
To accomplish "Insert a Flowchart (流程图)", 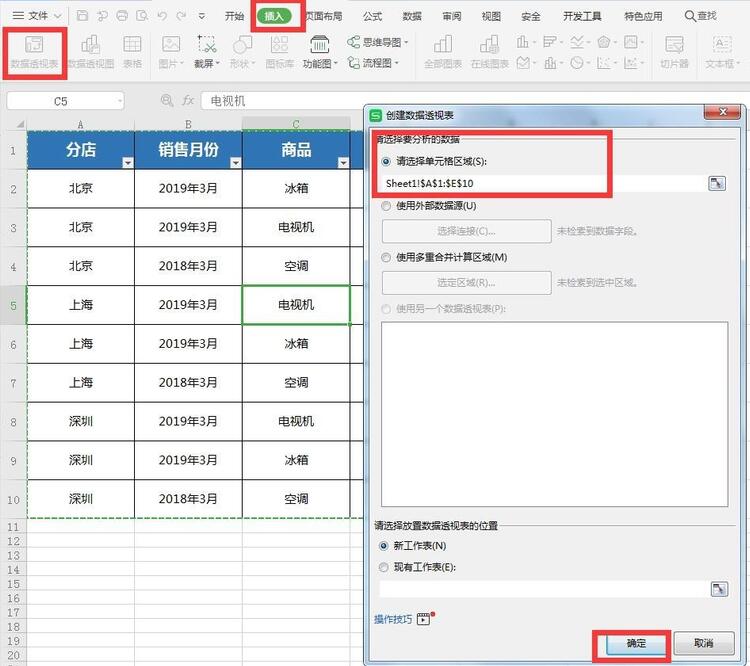I will click(x=373, y=63).
